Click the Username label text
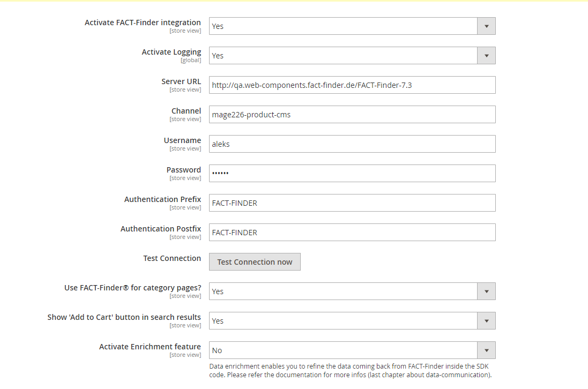Viewport: 588px width, 389px height. click(x=182, y=140)
